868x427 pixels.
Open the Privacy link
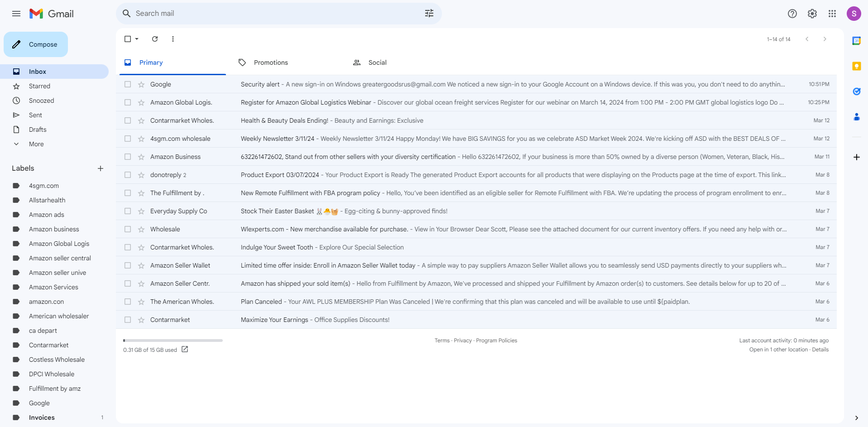point(463,341)
